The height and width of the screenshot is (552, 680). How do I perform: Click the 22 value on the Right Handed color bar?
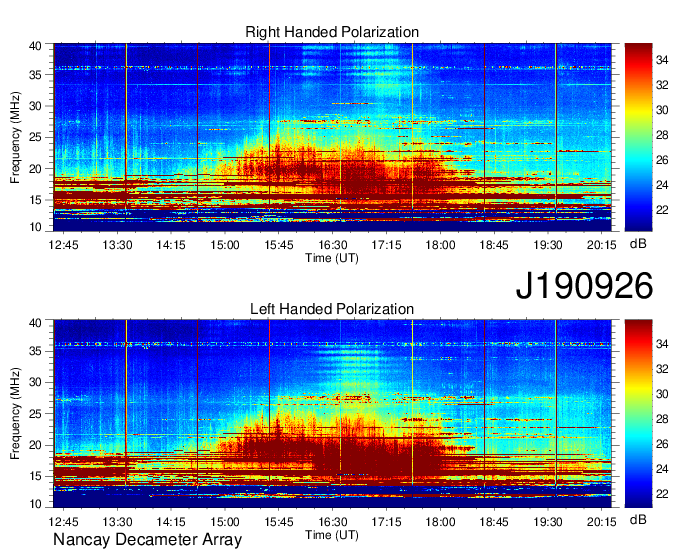click(x=662, y=210)
